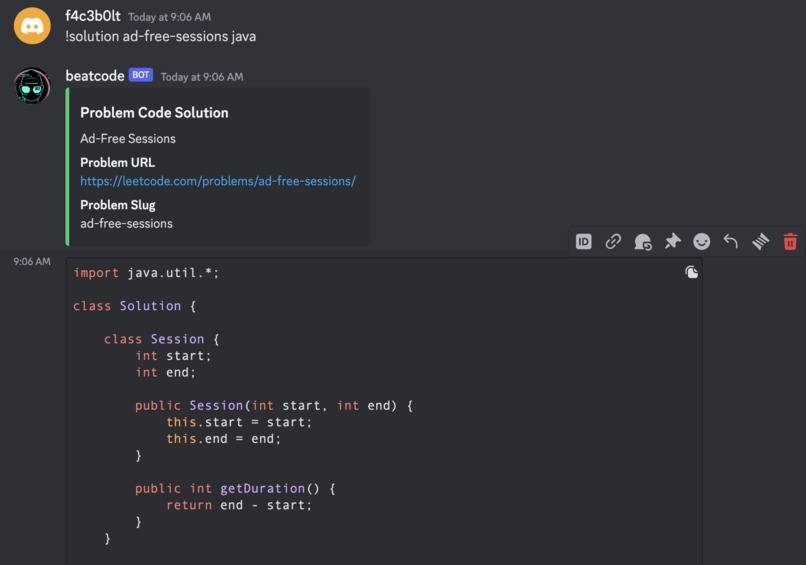Copy message ID using the ID icon
This screenshot has width=806, height=565.
point(583,242)
